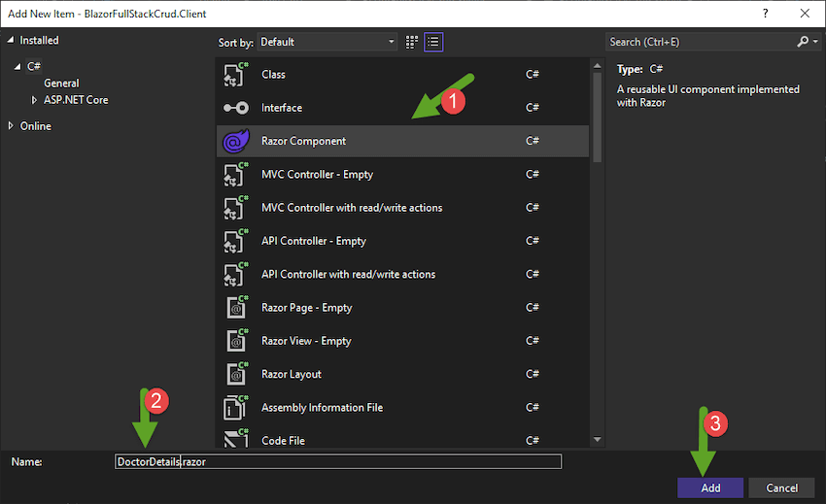Click the Razor Page - Empty icon
This screenshot has width=826, height=504.
pos(234,308)
